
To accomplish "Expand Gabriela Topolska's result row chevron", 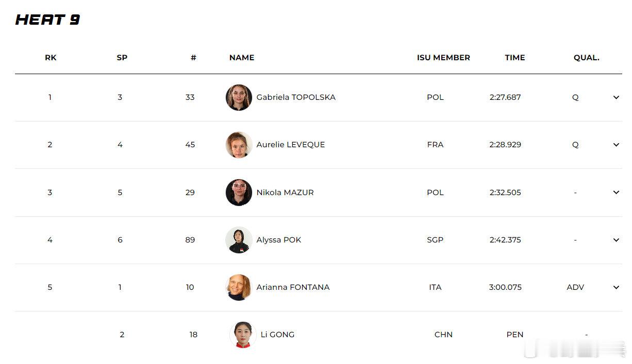I will point(616,97).
